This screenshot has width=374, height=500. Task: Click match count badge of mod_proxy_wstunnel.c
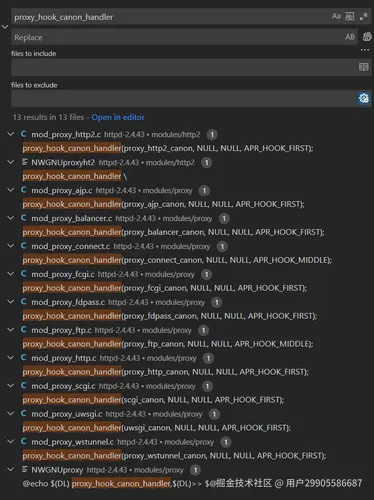coord(226,442)
